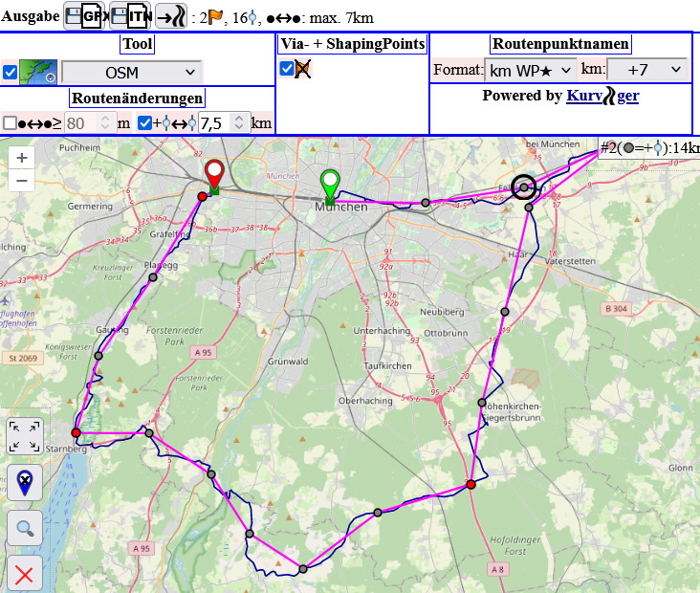Click the red X button on map

tap(24, 574)
